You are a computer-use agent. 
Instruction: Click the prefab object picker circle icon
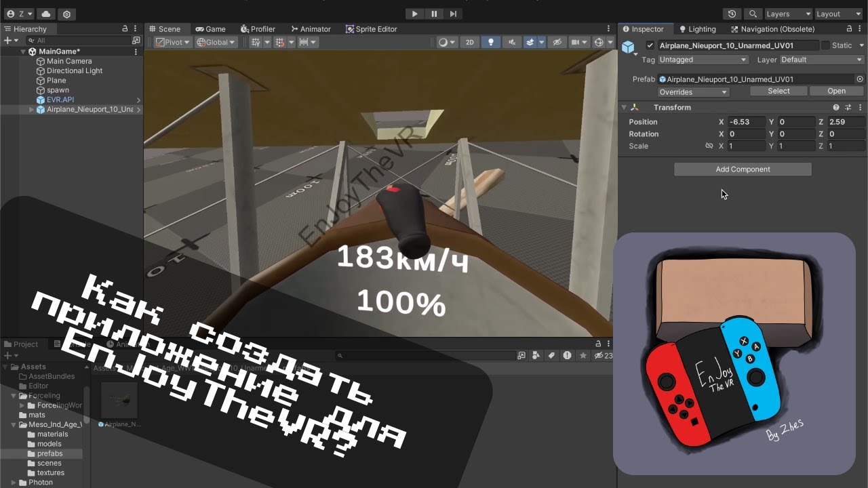[x=860, y=79]
